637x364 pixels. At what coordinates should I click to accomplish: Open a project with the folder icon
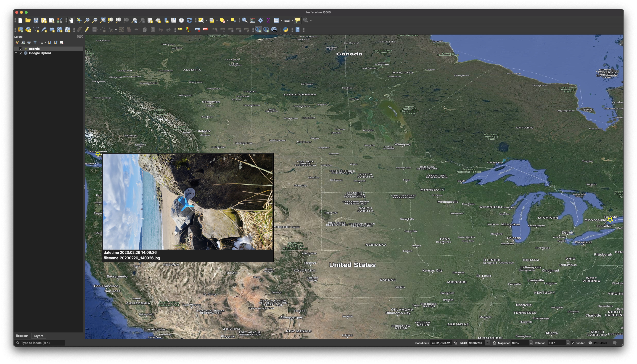(28, 21)
